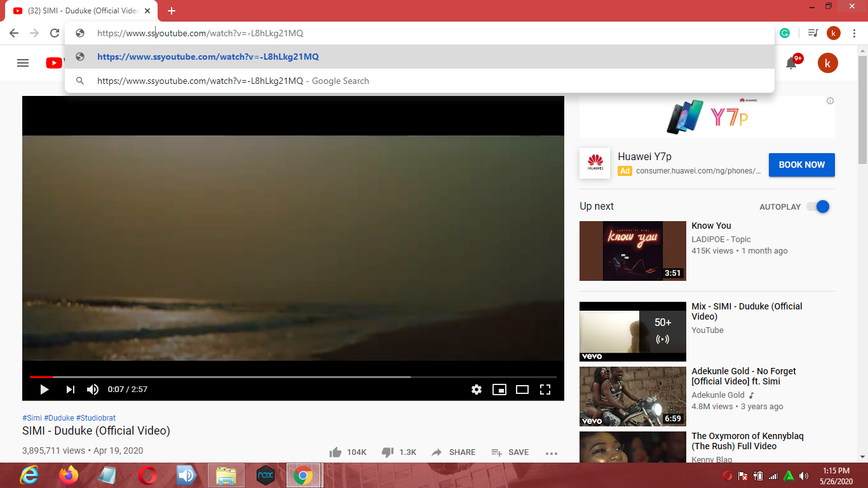
Task: Open the media control icon in Chrome toolbar
Action: [813, 33]
